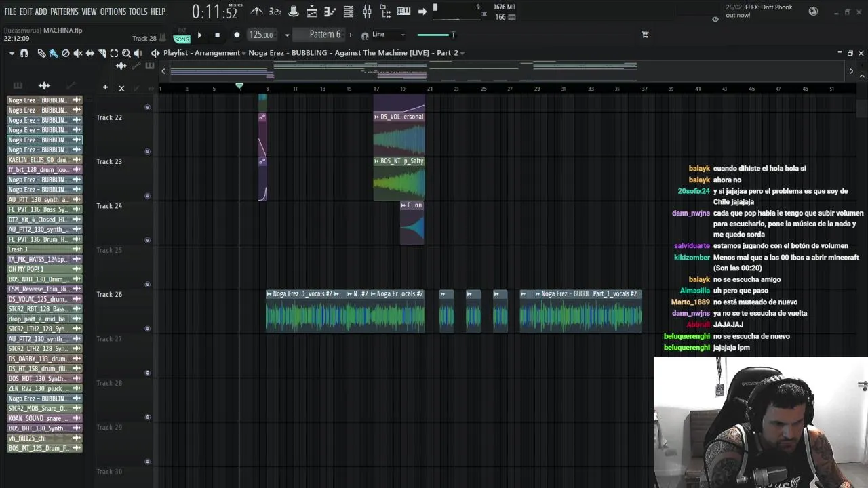Open the playlist options arrow menu
868x488 pixels.
12,53
